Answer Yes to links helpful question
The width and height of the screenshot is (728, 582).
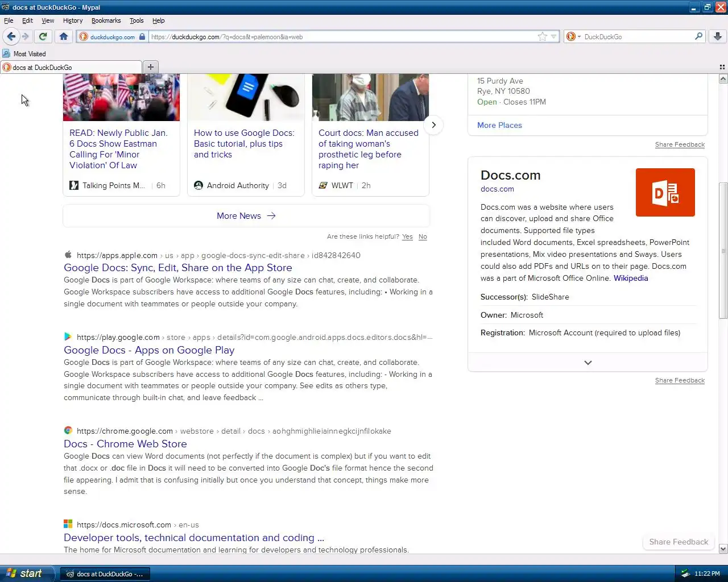(407, 236)
